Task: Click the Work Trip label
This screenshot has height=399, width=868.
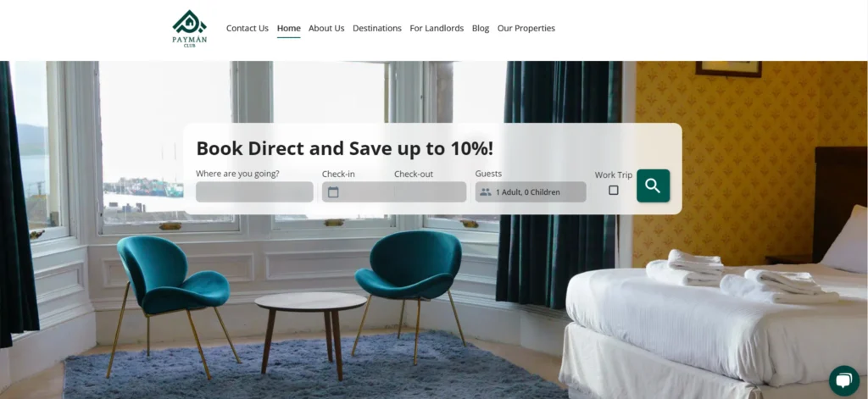Action: pos(614,175)
